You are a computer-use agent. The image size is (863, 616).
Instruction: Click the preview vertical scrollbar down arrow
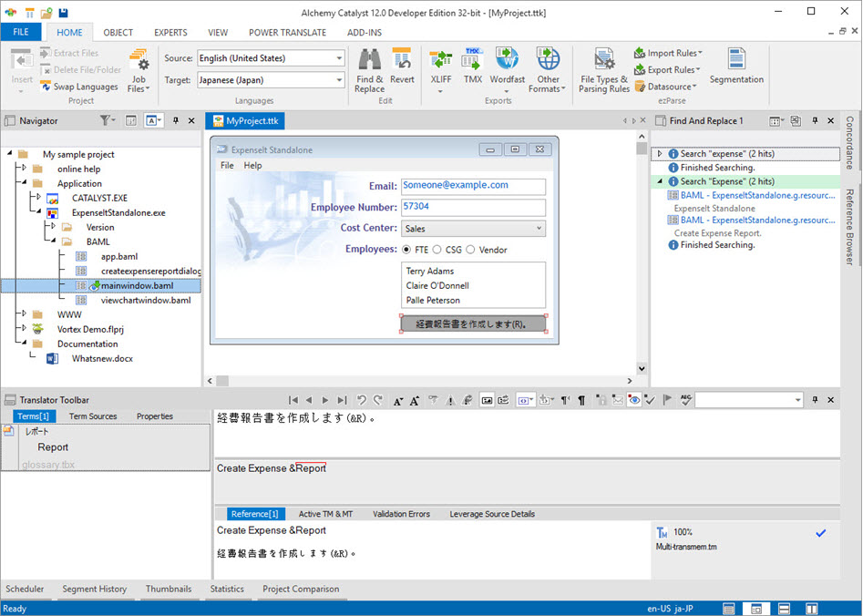[642, 368]
